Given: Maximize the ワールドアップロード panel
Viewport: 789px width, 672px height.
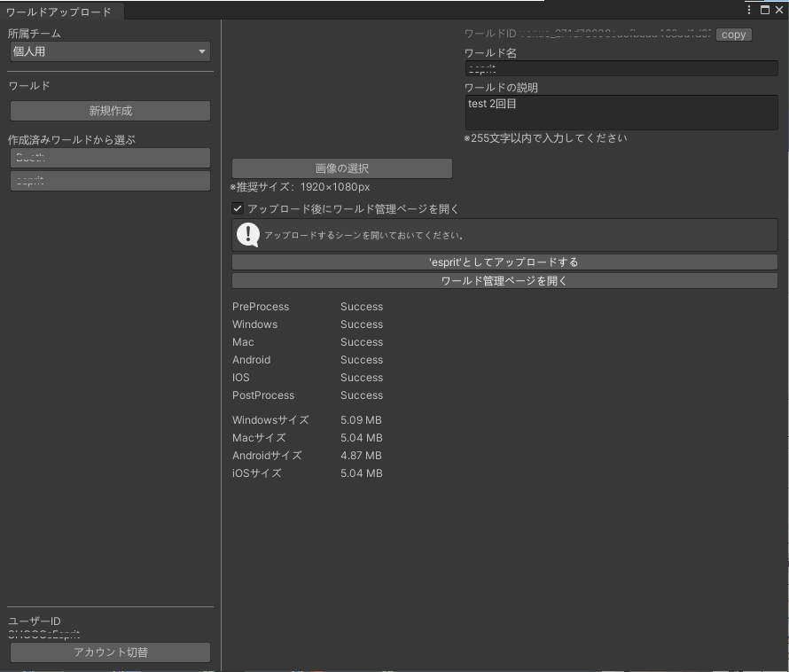Looking at the screenshot, I should [x=764, y=11].
